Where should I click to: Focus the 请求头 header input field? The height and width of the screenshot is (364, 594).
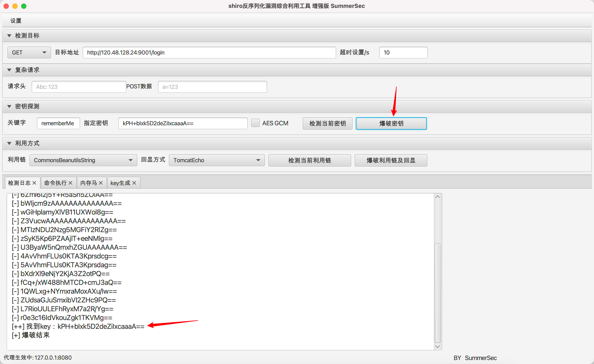(79, 87)
